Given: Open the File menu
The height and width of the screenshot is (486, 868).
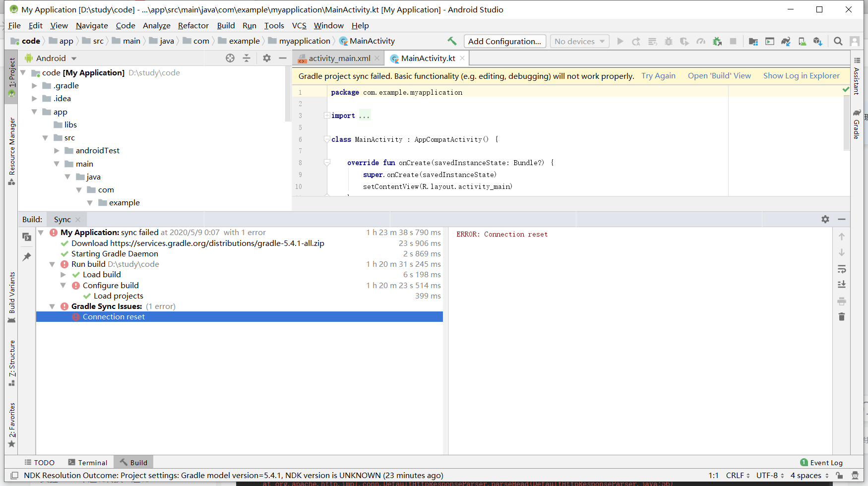Looking at the screenshot, I should pyautogui.click(x=14, y=25).
